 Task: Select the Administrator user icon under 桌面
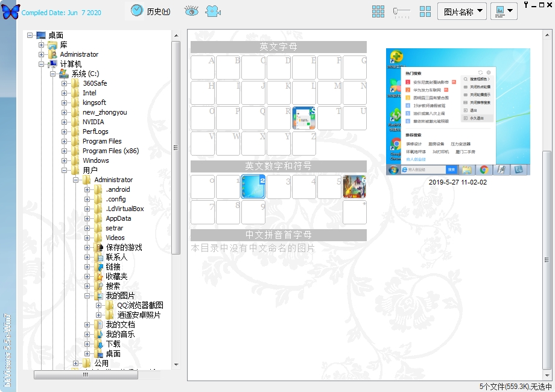tap(52, 54)
